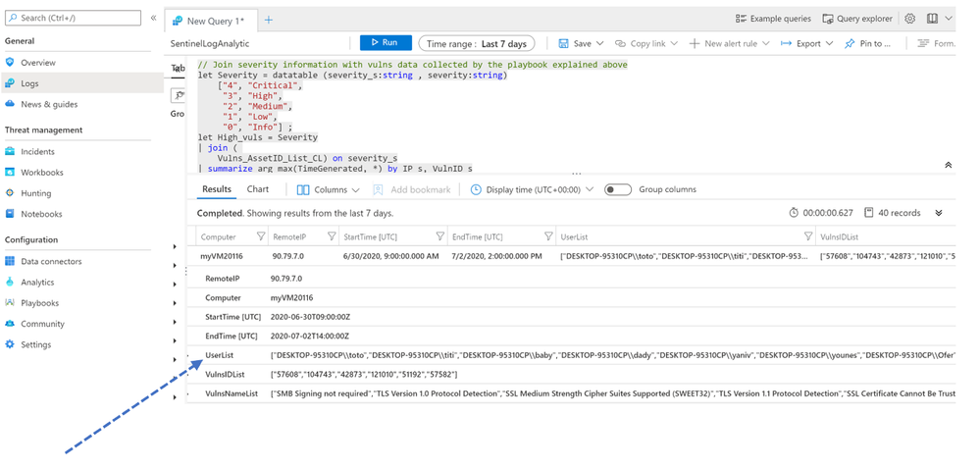Open Example queries

click(x=774, y=19)
